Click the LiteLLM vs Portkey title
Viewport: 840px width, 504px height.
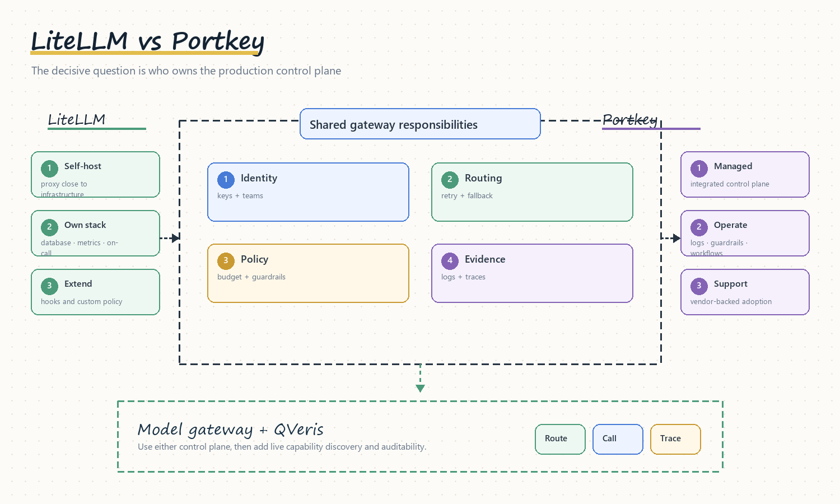[147, 41]
